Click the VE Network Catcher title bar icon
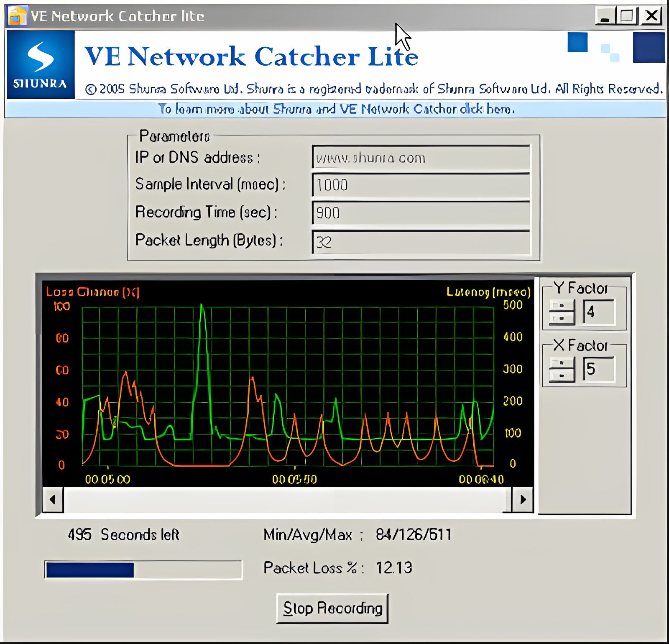Image resolution: width=669 pixels, height=644 pixels. 17,16
